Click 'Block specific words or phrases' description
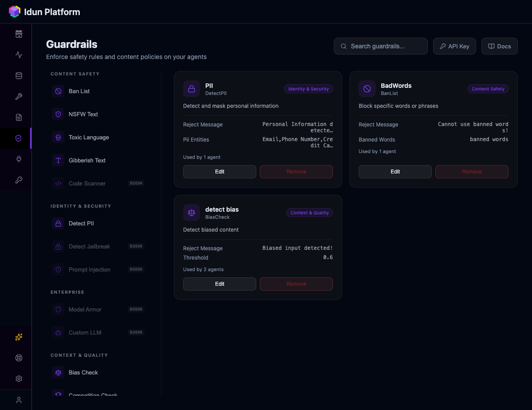532x410 pixels. (399, 106)
